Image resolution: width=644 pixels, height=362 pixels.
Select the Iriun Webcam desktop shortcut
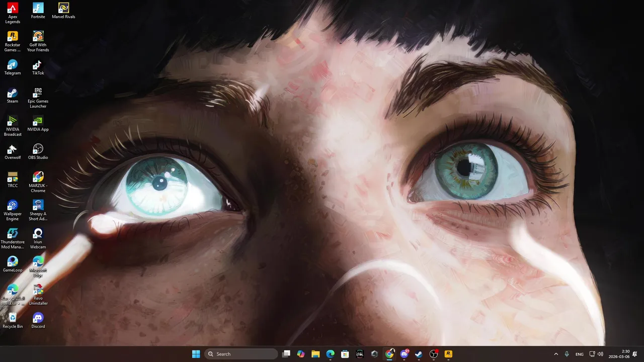(x=38, y=238)
